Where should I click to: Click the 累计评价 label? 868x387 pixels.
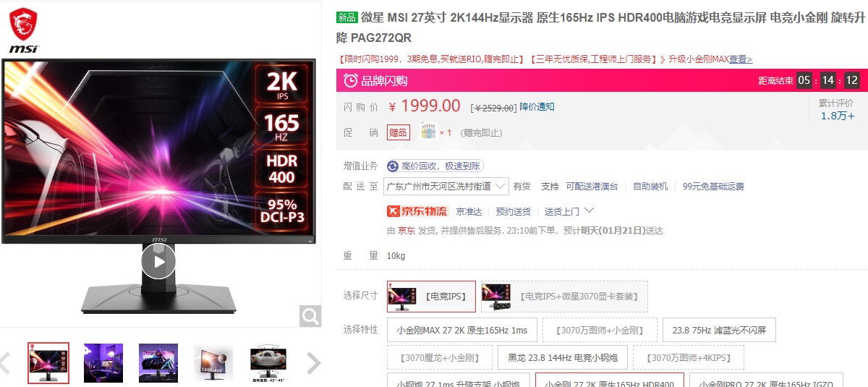835,103
